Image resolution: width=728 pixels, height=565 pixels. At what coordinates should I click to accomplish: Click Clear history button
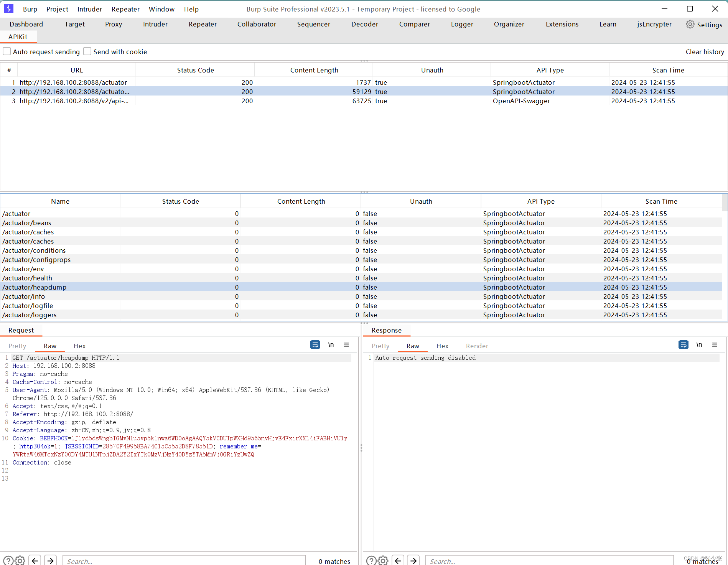tap(705, 51)
